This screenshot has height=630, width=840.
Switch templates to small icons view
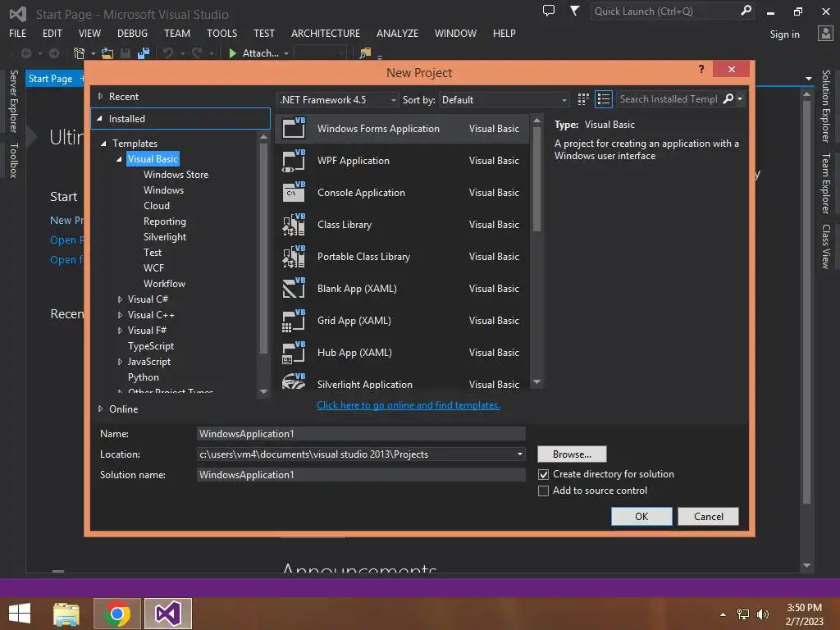tap(583, 99)
